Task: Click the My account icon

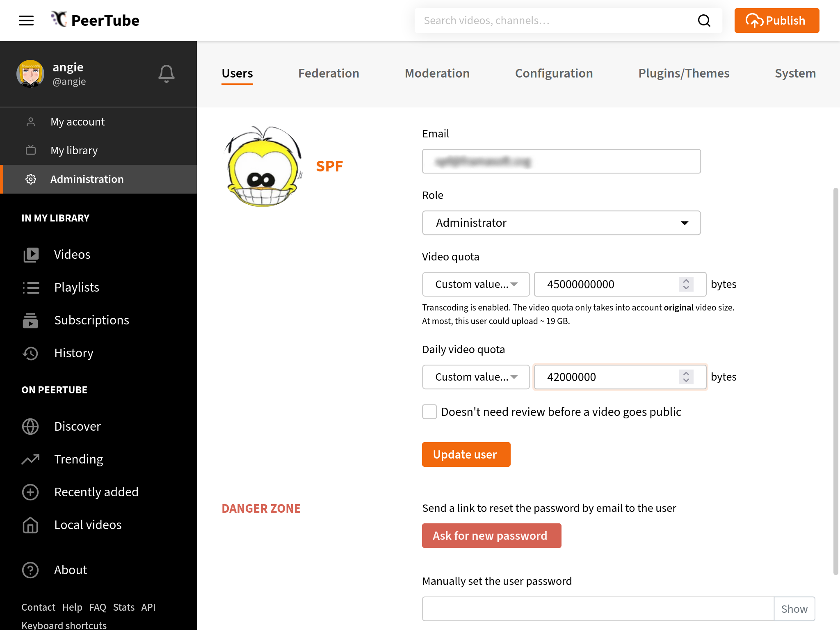Action: 30,121
